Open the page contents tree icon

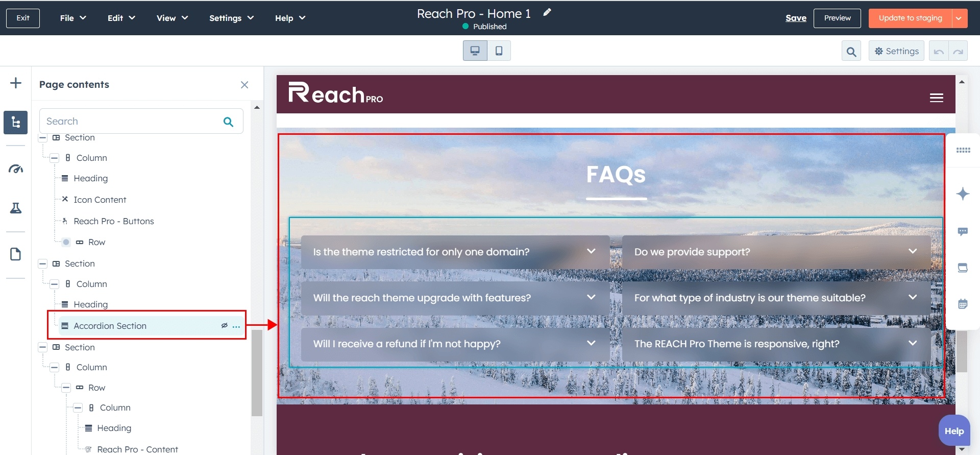pos(16,123)
